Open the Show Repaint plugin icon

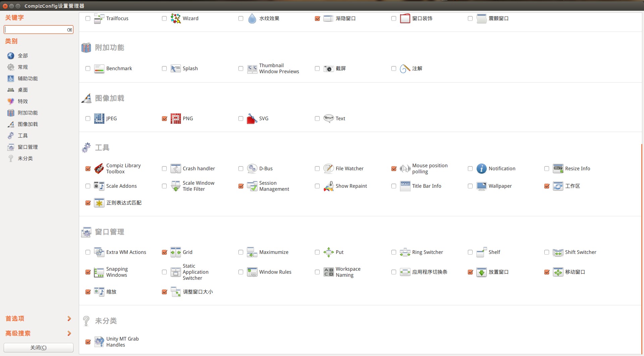329,186
